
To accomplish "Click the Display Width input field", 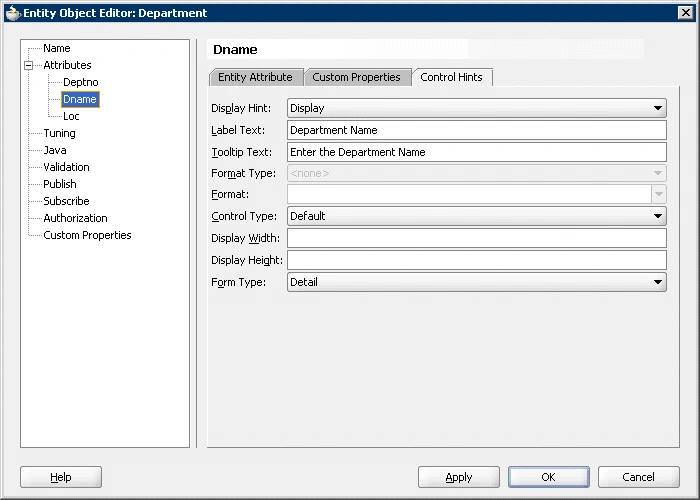I will [477, 238].
